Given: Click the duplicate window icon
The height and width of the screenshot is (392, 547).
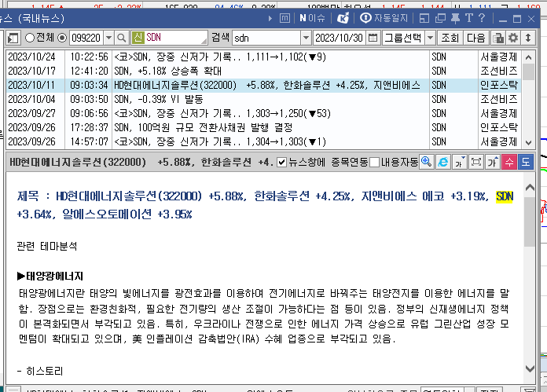Looking at the screenshot, I should 440,18.
